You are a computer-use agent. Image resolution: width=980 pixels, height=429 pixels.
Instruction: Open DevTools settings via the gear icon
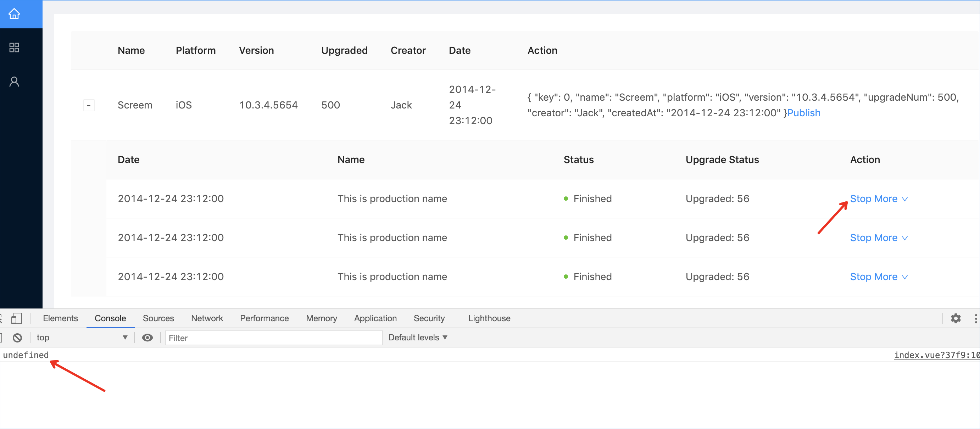(956, 318)
